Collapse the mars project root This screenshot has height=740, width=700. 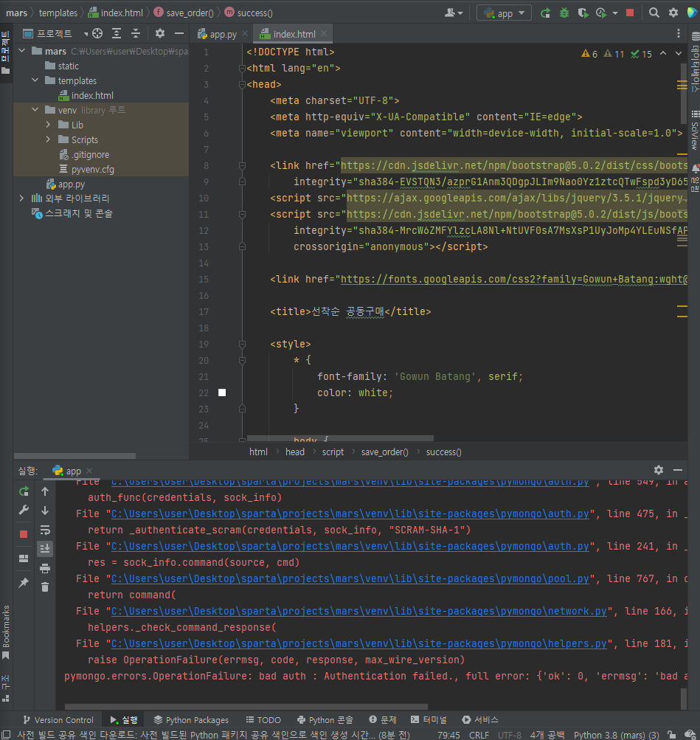coord(21,50)
